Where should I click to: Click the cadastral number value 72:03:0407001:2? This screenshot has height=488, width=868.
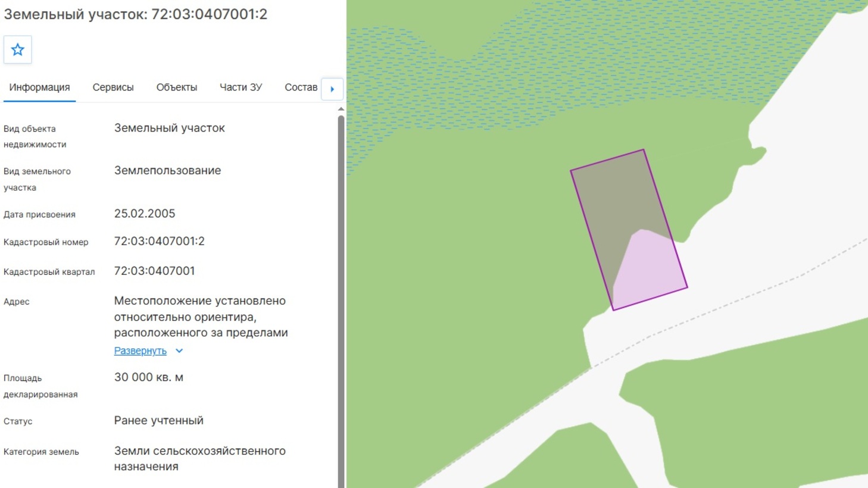(160, 241)
